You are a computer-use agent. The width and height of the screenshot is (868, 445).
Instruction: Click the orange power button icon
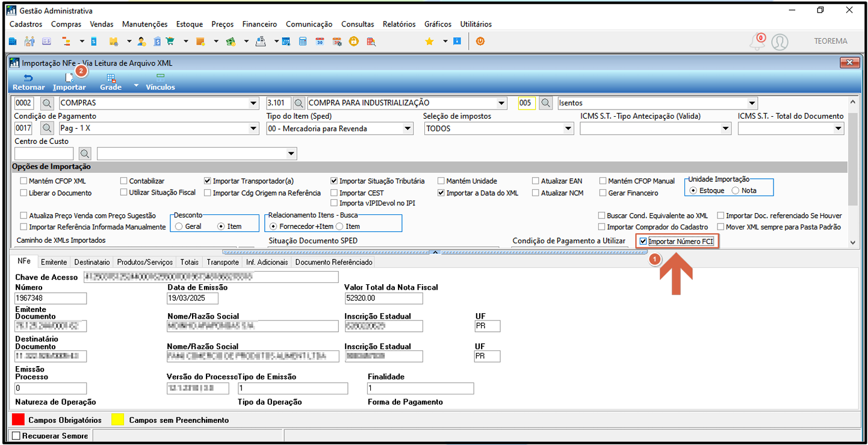[480, 42]
